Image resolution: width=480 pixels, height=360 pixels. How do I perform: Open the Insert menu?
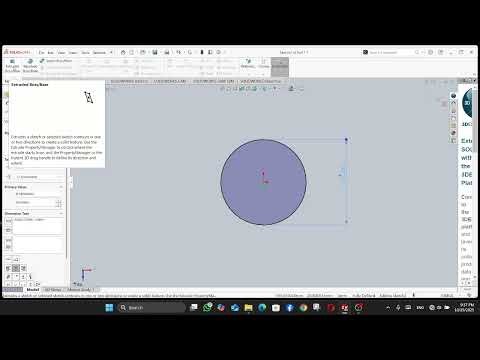tap(73, 53)
